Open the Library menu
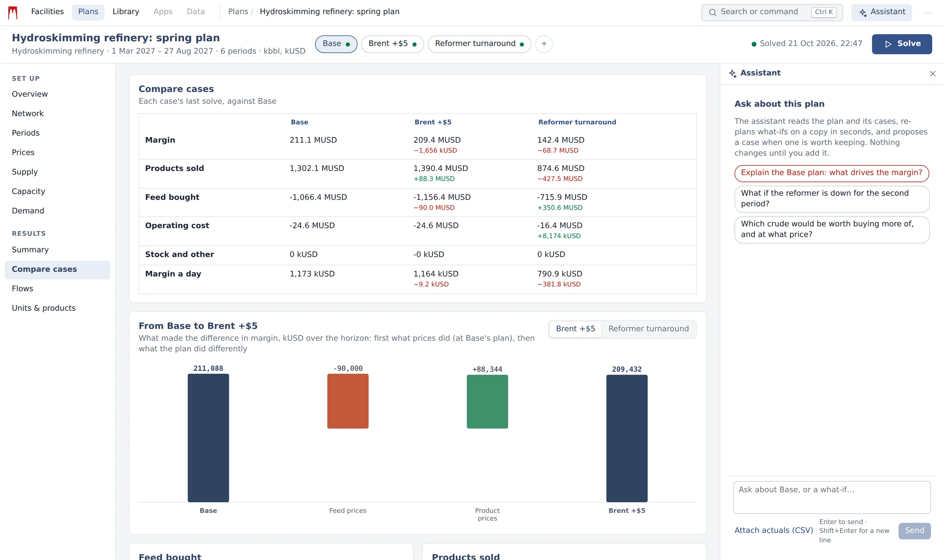Viewport: 944px width, 560px height. pyautogui.click(x=126, y=12)
